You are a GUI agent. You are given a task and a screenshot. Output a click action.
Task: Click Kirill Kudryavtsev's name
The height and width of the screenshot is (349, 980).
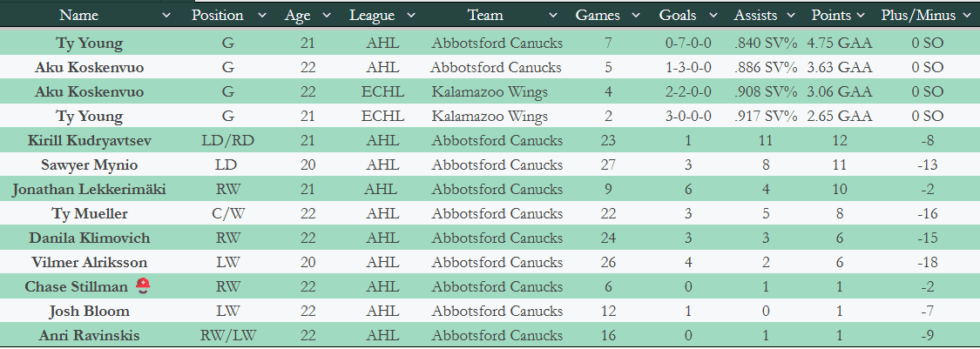(89, 141)
